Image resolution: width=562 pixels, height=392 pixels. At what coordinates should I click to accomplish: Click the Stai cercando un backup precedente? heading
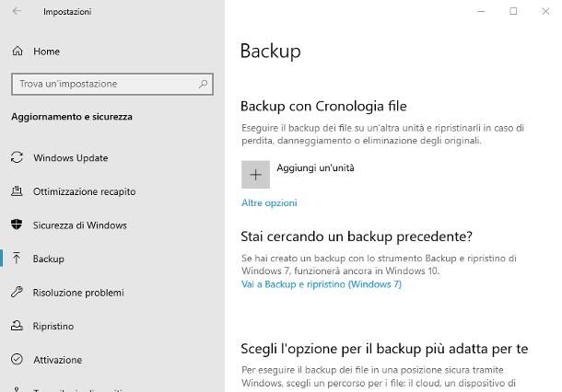click(x=357, y=236)
